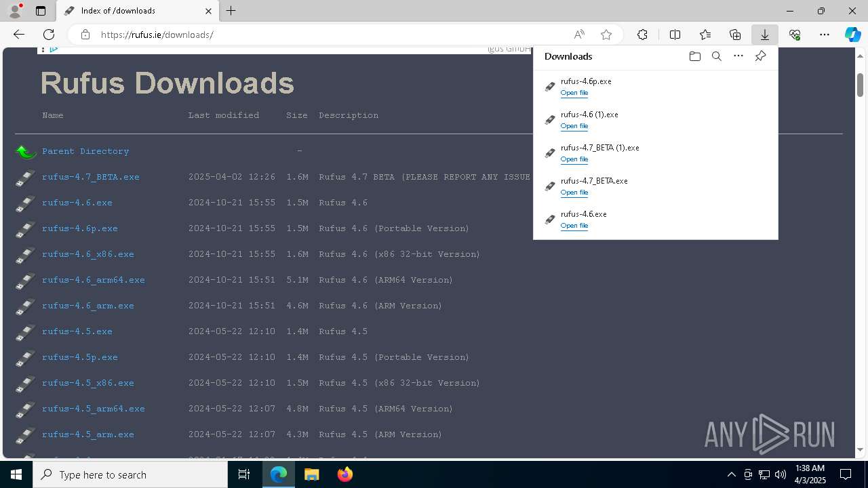The width and height of the screenshot is (868, 488).
Task: Open file link for rufus-4.6p.exe download
Action: click(574, 93)
